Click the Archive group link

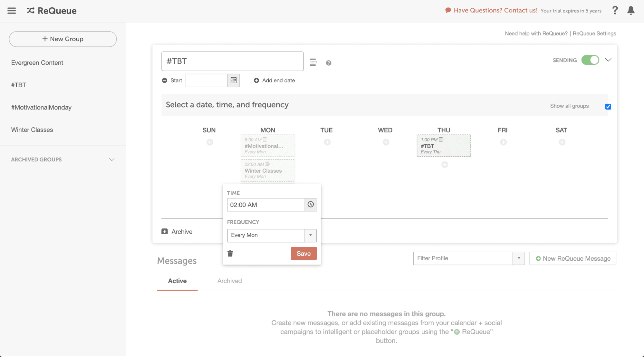pyautogui.click(x=182, y=232)
